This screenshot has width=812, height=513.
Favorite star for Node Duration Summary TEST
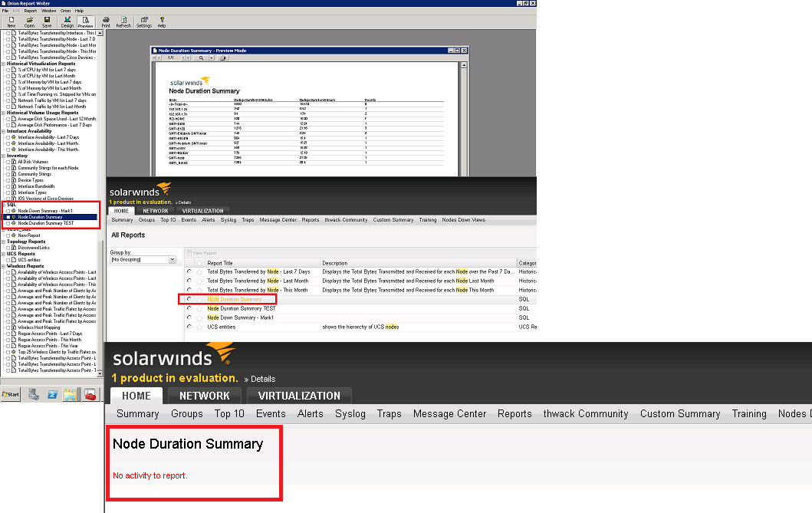pos(199,308)
